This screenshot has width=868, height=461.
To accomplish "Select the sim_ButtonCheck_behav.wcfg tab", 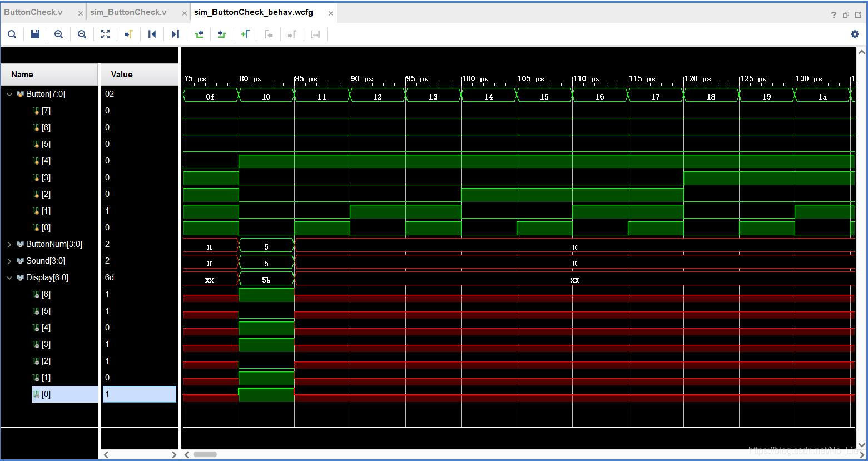I will (254, 12).
